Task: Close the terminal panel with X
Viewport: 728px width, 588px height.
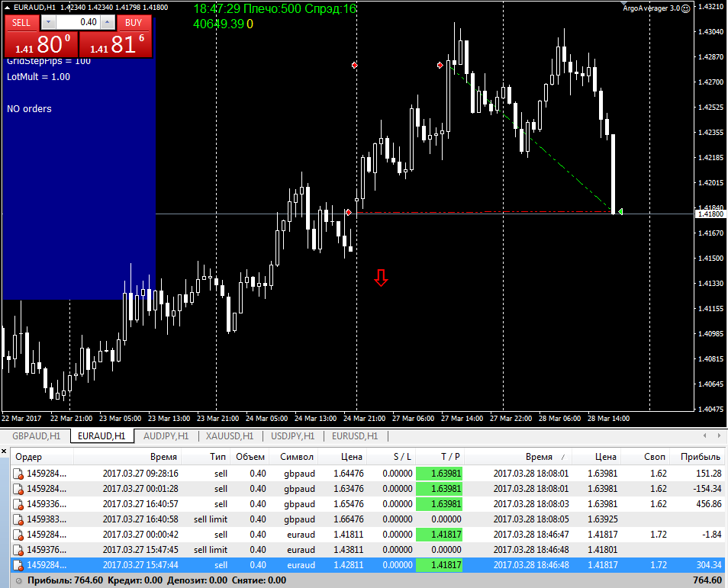Action: pyautogui.click(x=4, y=451)
